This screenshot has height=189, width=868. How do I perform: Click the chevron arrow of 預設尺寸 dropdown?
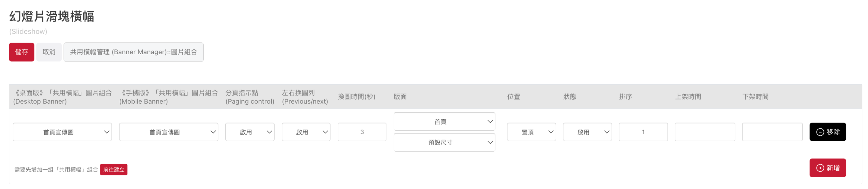pyautogui.click(x=490, y=143)
